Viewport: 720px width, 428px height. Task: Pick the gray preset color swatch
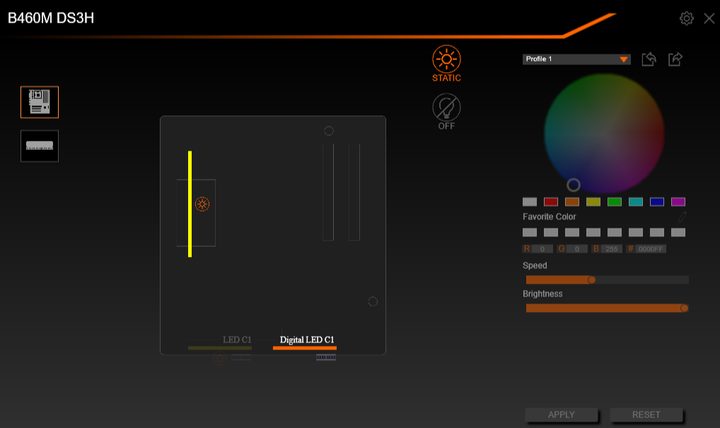click(x=529, y=202)
